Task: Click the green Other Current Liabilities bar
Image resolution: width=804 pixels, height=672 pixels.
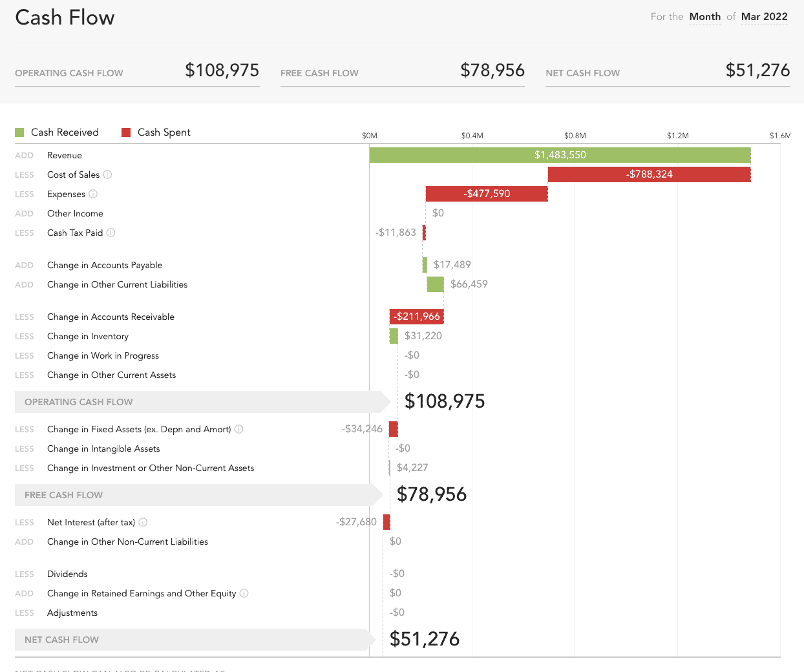Action: point(436,284)
